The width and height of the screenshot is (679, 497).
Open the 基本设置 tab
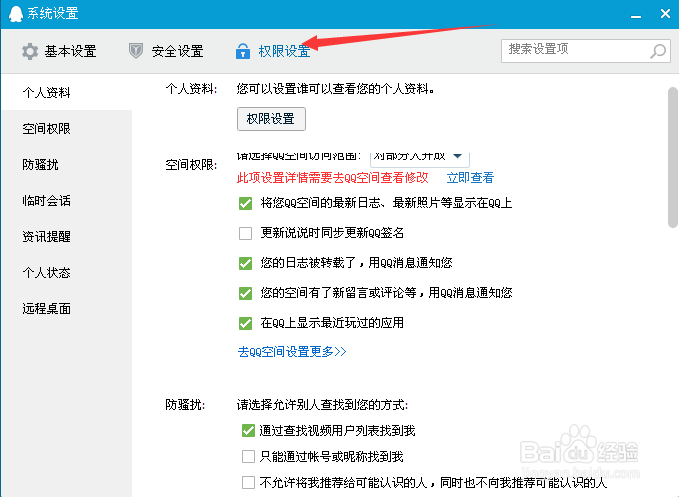click(x=59, y=52)
